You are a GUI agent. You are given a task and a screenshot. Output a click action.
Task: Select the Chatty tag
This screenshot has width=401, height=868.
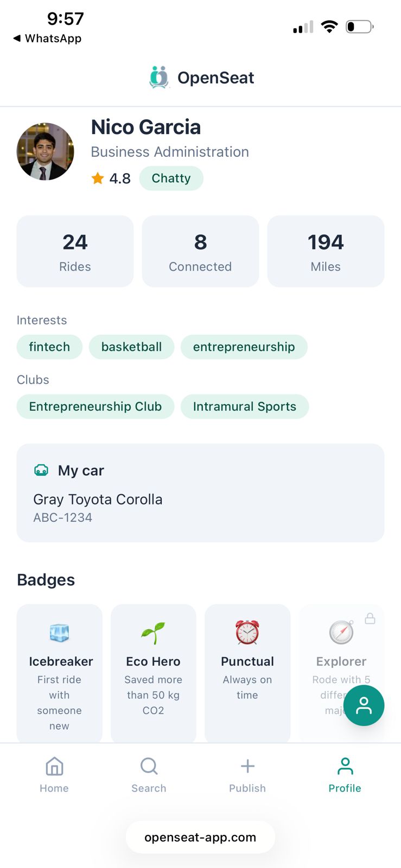click(171, 178)
